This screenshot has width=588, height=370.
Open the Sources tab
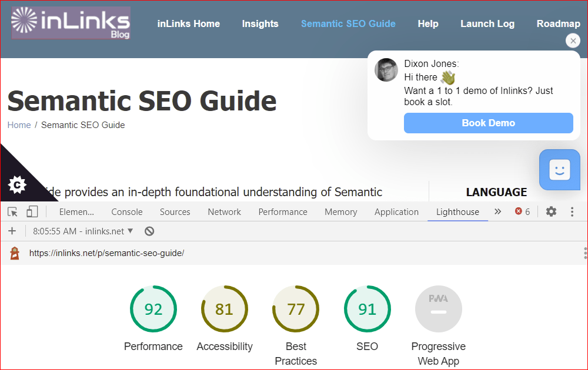pyautogui.click(x=175, y=212)
